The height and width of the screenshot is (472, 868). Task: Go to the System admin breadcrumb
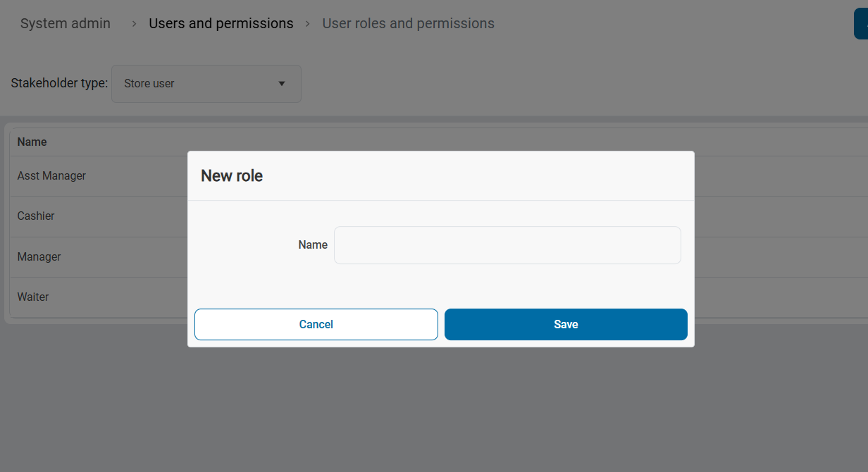tap(66, 24)
